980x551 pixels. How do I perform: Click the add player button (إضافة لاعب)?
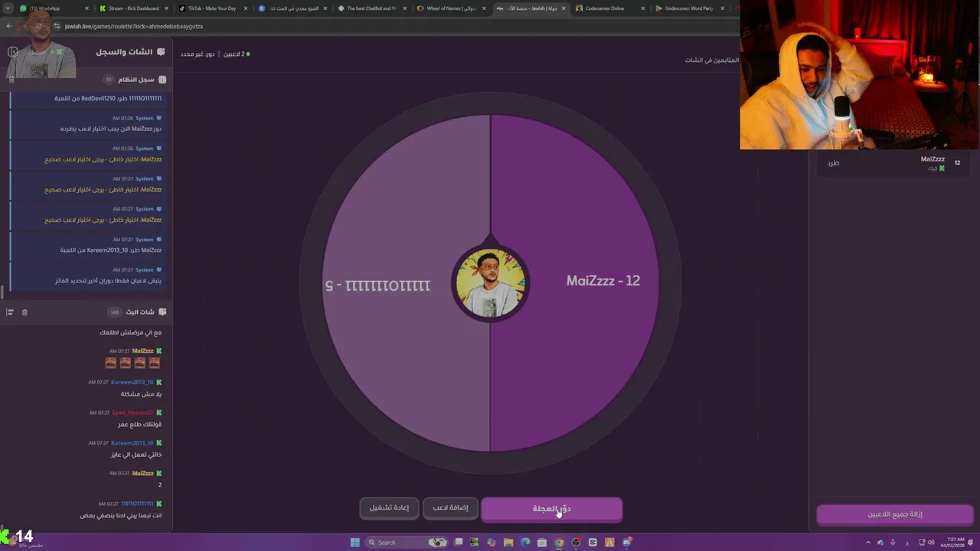point(450,507)
